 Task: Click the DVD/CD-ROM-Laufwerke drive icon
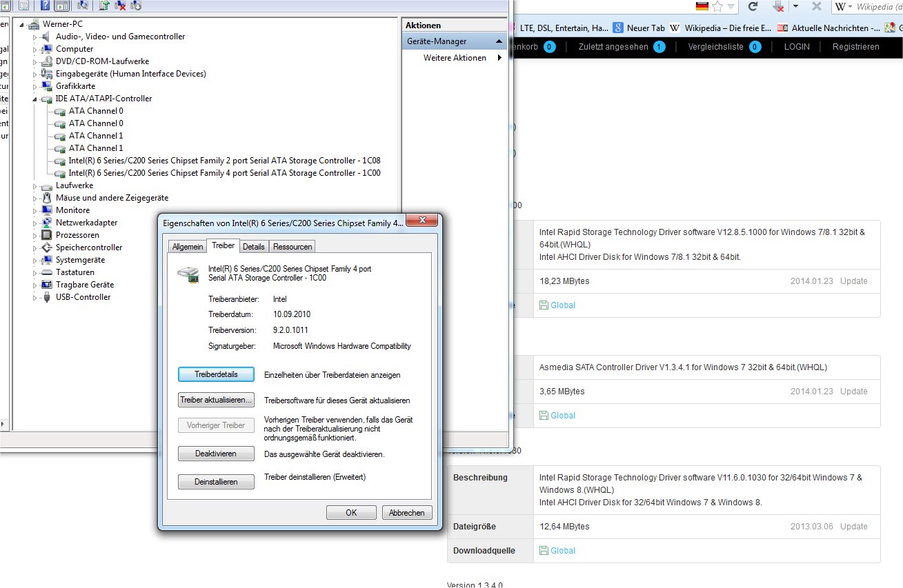[x=47, y=61]
